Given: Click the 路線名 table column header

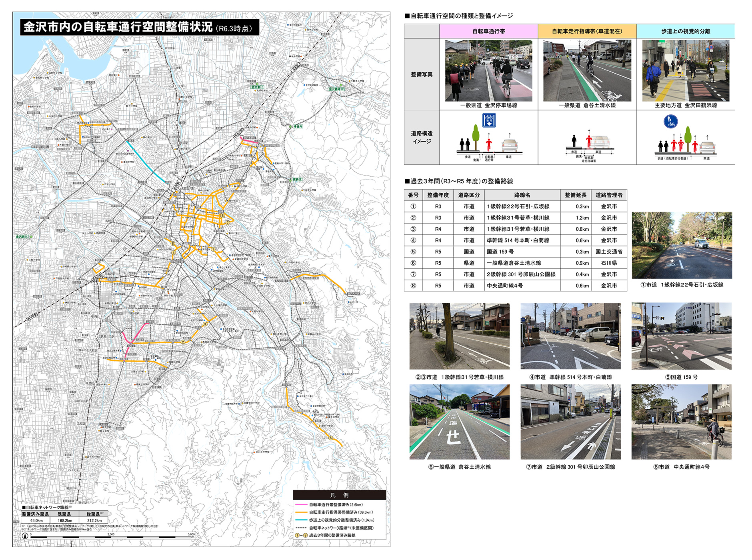Looking at the screenshot, I should [x=522, y=195].
